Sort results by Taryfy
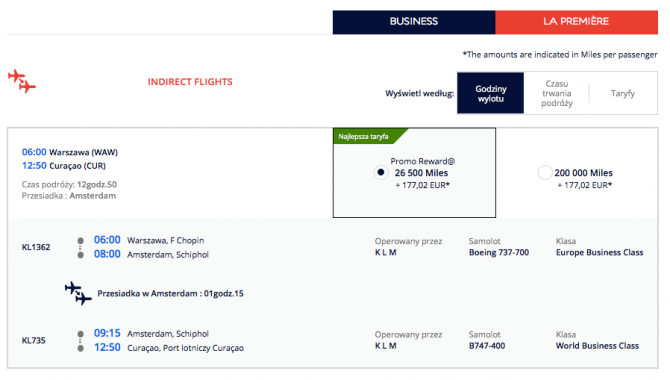Screen dimensions: 670x380 (623, 93)
